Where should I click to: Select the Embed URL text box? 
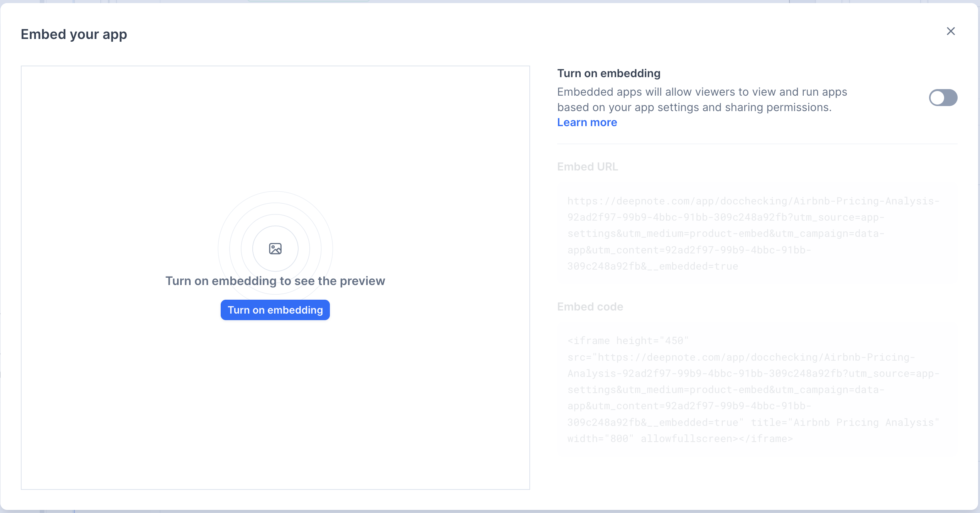coord(757,234)
